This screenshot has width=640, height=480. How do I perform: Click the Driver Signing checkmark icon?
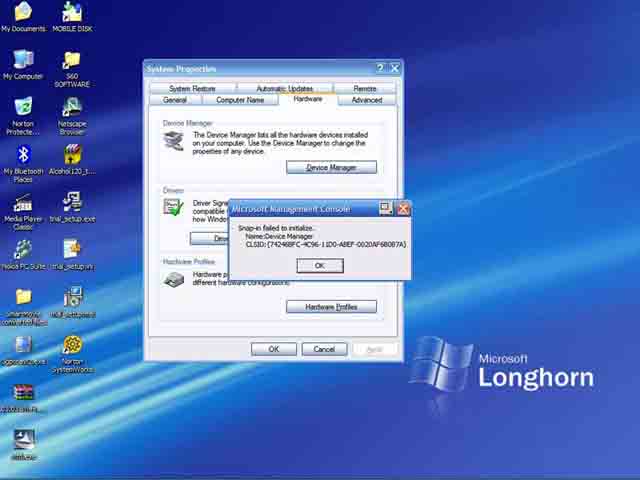click(173, 207)
